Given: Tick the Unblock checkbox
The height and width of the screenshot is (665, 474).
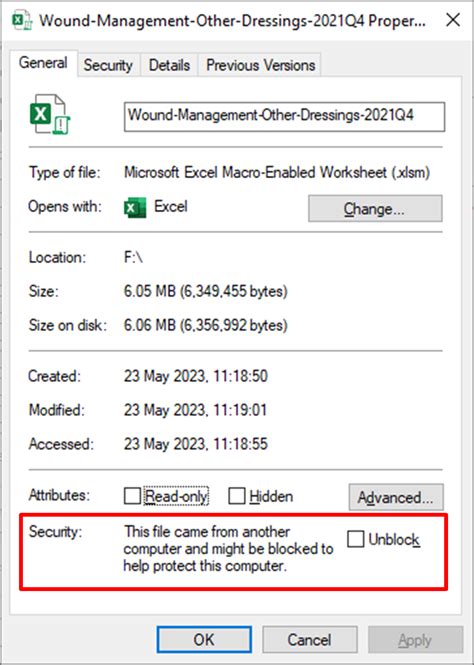Looking at the screenshot, I should (355, 539).
